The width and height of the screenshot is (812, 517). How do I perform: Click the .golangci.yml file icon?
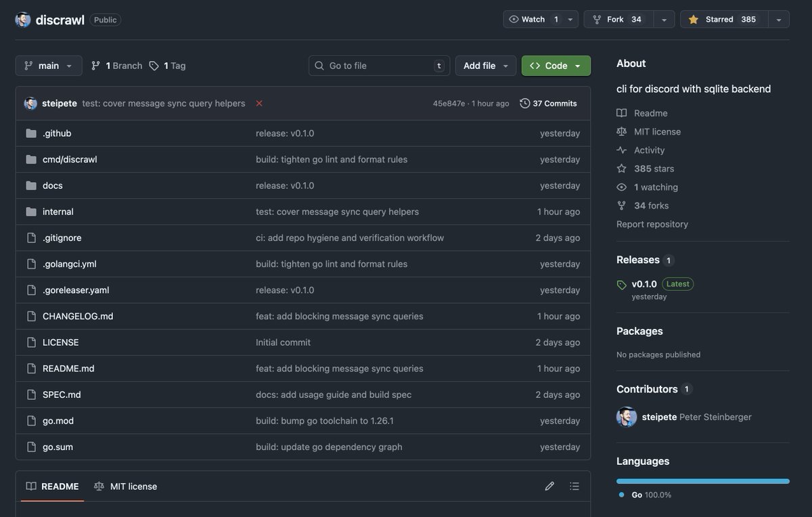click(31, 264)
